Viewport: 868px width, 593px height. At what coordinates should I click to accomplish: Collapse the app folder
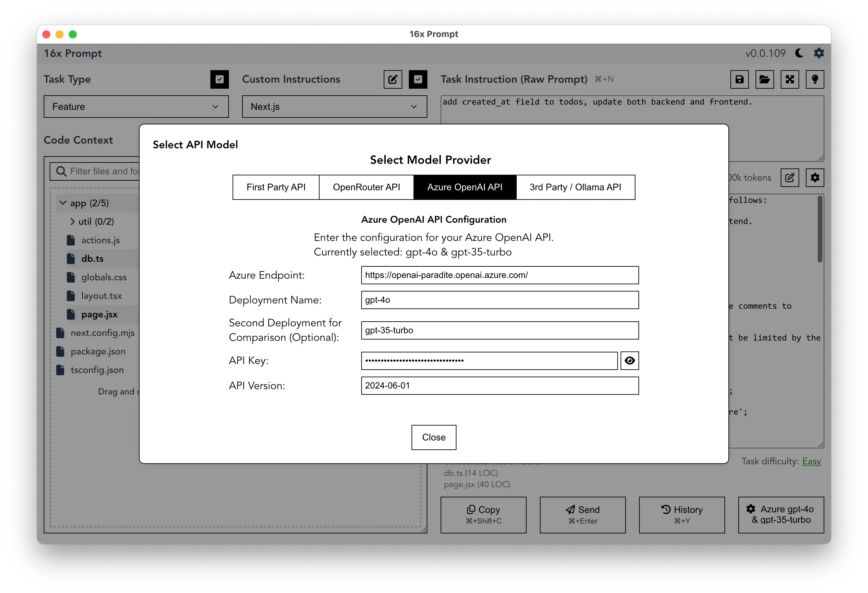pyautogui.click(x=63, y=203)
